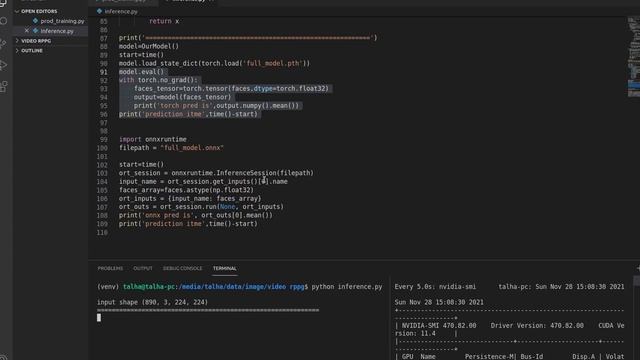Open prod_training.py from Open Editors
Image resolution: width=640 pixels, height=360 pixels.
62,21
